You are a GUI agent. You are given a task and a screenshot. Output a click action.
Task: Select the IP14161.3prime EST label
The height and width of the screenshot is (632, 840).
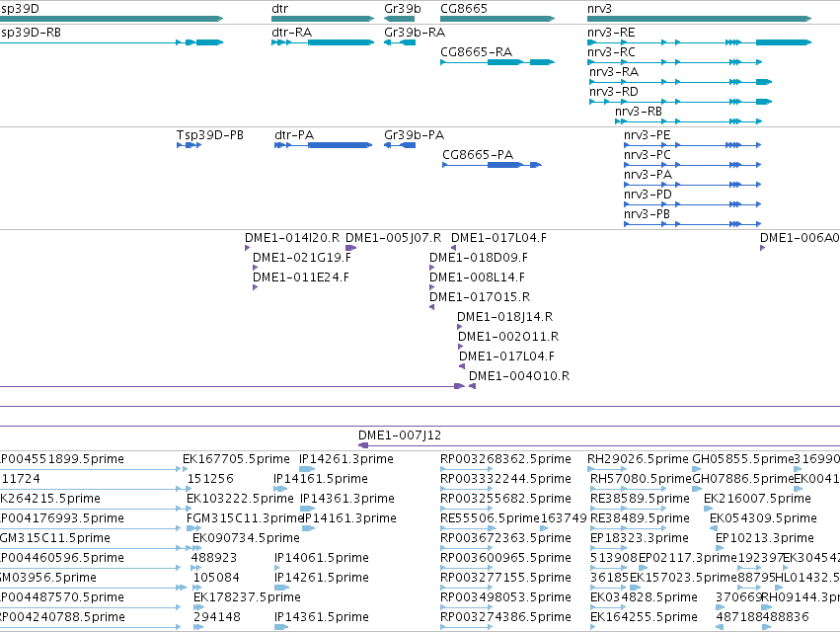tap(349, 518)
